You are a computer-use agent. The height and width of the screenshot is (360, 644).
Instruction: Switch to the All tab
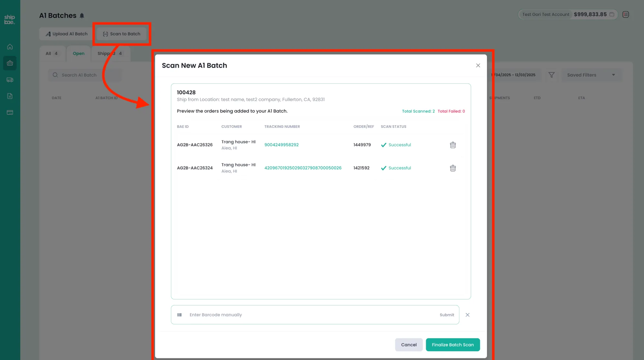tap(52, 53)
